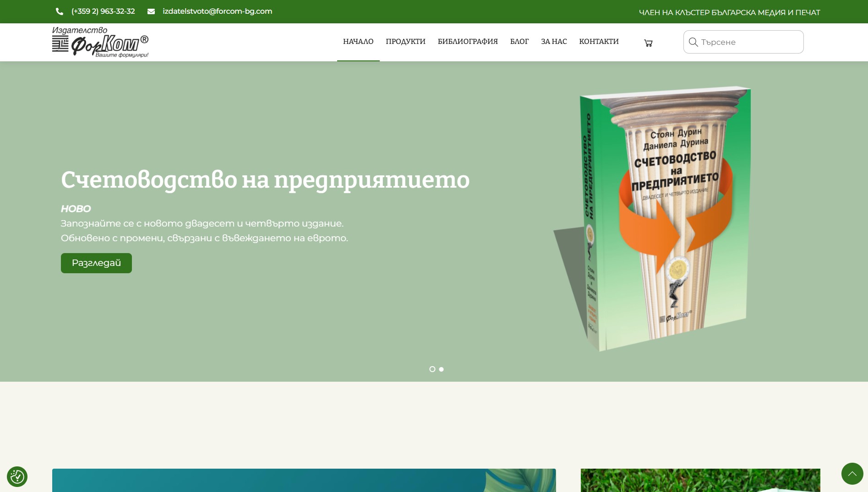Open the НАЧАЛО menu item
Screen dimensions: 868x492
pos(358,42)
